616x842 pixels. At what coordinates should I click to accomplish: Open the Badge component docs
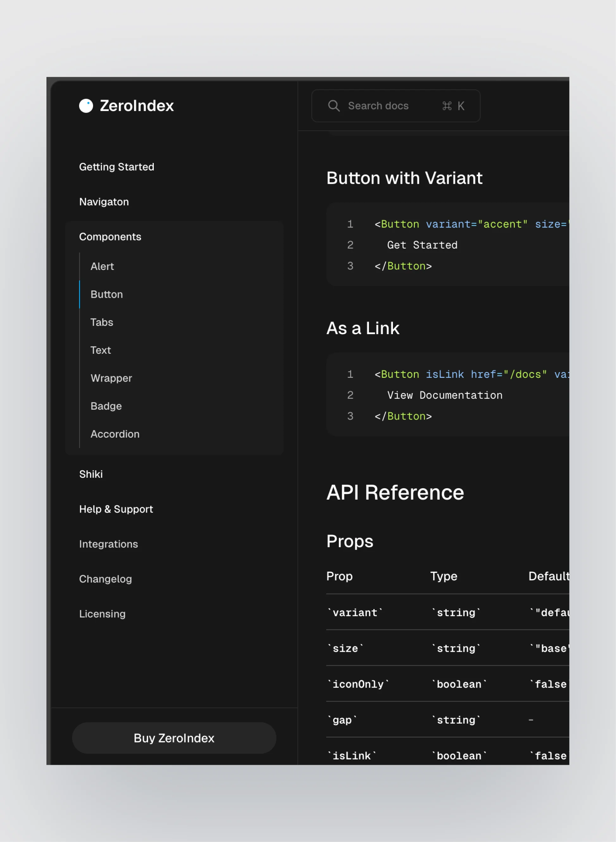106,406
